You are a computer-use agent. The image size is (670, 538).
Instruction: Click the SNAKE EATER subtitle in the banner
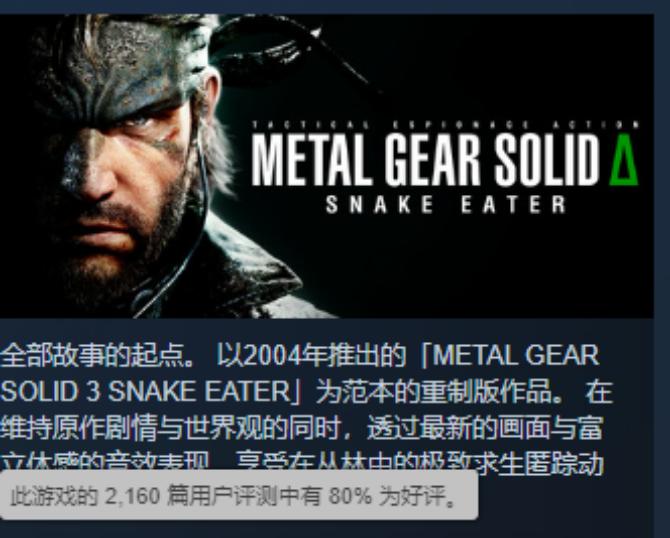click(446, 205)
